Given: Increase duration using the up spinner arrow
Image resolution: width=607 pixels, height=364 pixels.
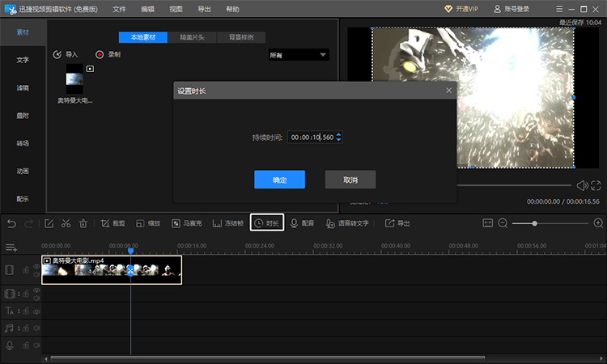Looking at the screenshot, I should [339, 134].
